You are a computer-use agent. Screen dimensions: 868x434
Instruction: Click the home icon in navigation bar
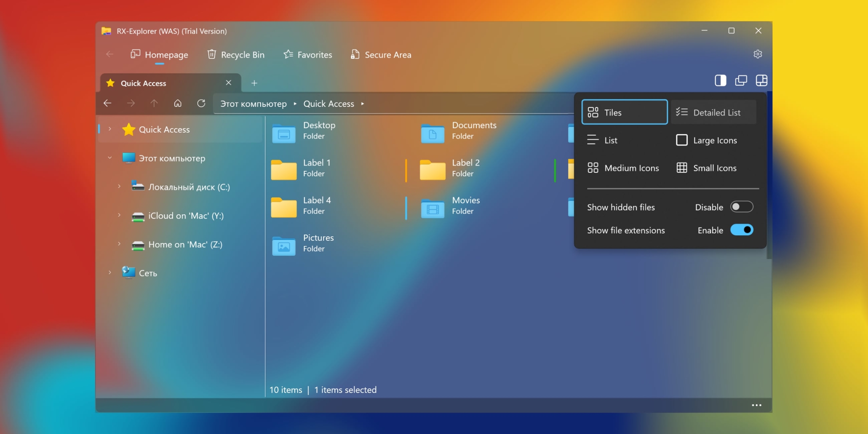[x=178, y=103]
